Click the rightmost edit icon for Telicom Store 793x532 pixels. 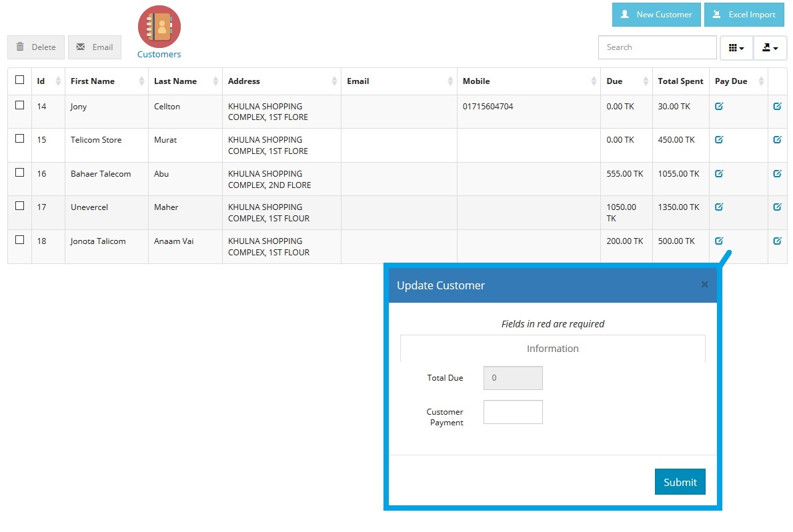[x=777, y=139]
